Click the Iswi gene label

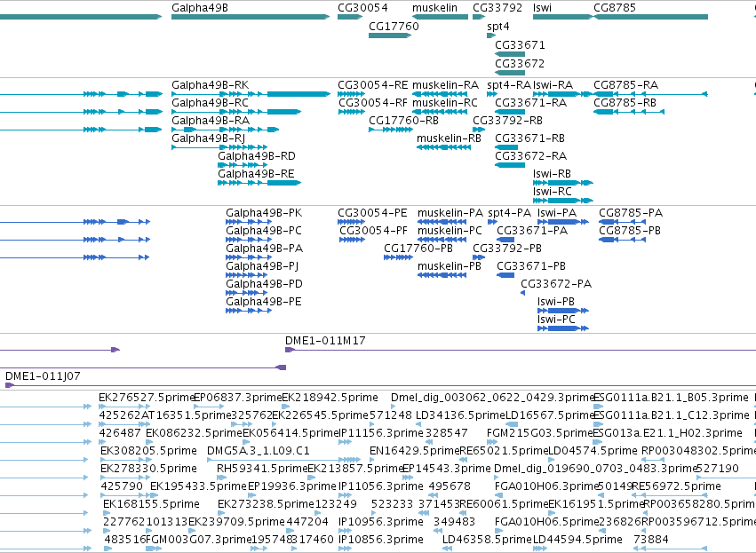542,8
